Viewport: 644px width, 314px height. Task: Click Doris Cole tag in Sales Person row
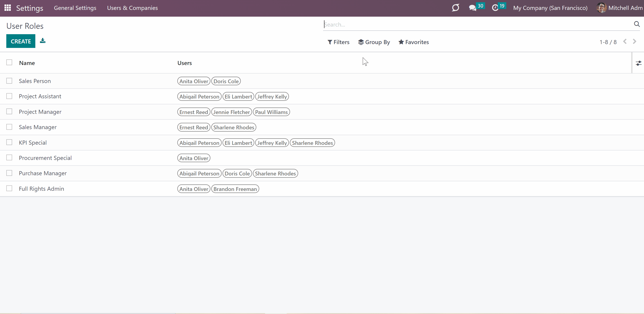226,81
